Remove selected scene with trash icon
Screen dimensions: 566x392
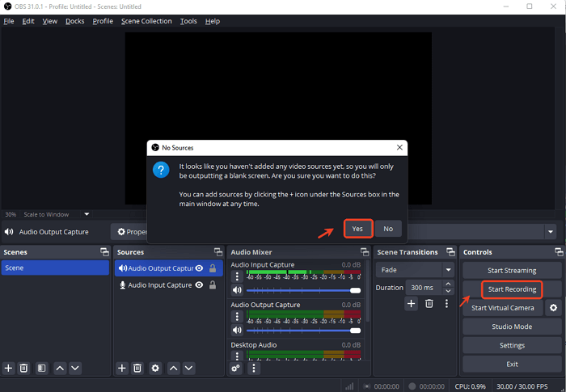[23, 369]
